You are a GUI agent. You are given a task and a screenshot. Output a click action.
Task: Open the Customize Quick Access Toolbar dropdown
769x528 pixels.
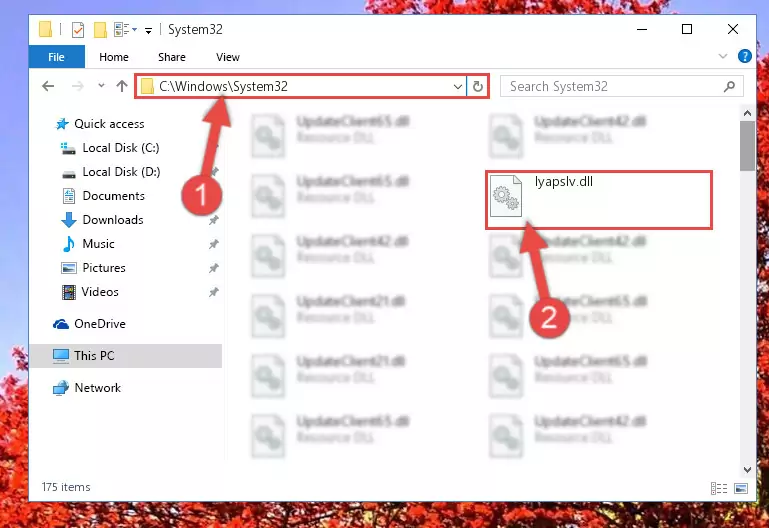[x=148, y=31]
